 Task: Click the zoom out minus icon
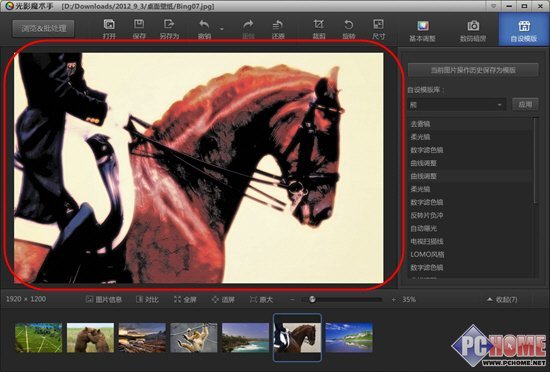(x=292, y=299)
